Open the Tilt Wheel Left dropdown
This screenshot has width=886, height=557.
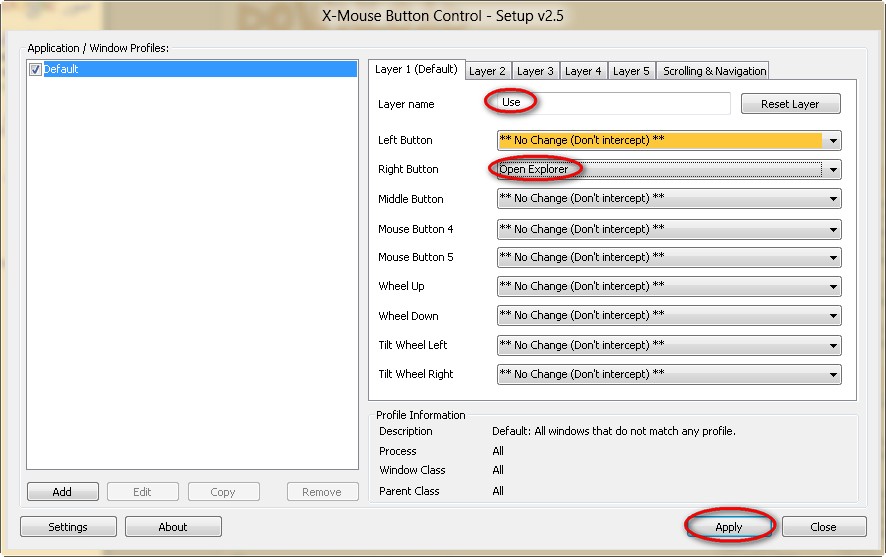669,345
